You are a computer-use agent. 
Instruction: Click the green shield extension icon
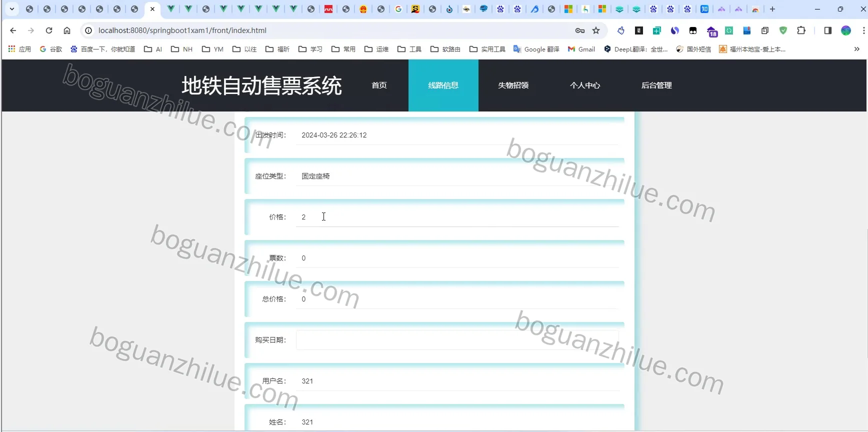click(783, 30)
